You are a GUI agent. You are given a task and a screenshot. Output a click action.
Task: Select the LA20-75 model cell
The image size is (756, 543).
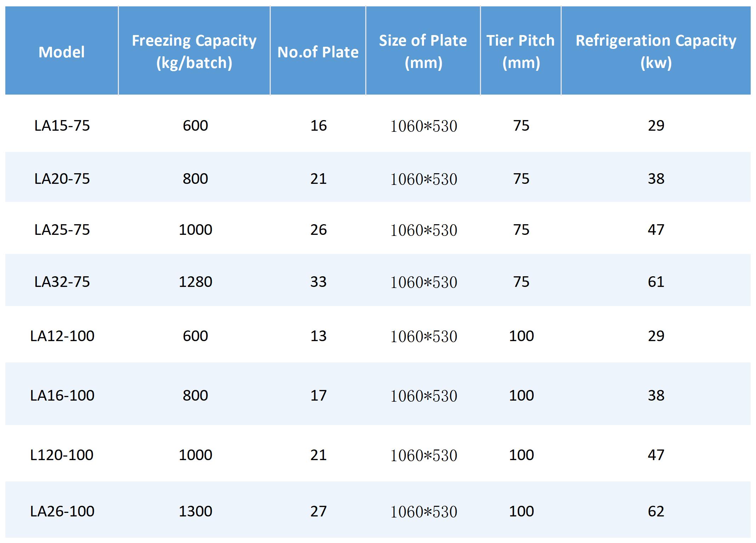click(x=62, y=179)
